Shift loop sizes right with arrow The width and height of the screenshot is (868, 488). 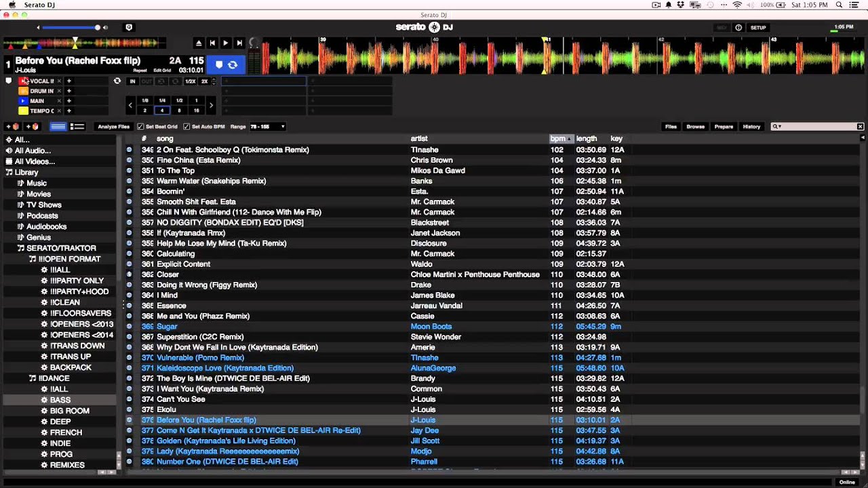[x=211, y=105]
